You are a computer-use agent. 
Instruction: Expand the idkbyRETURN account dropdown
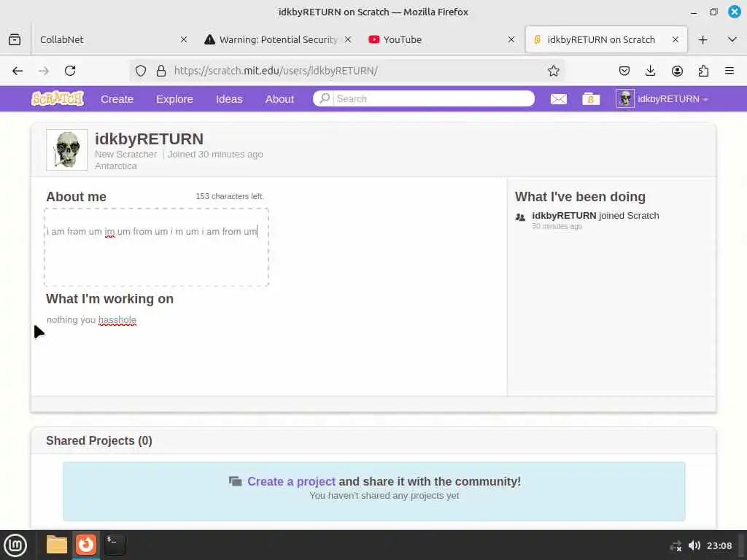click(673, 99)
